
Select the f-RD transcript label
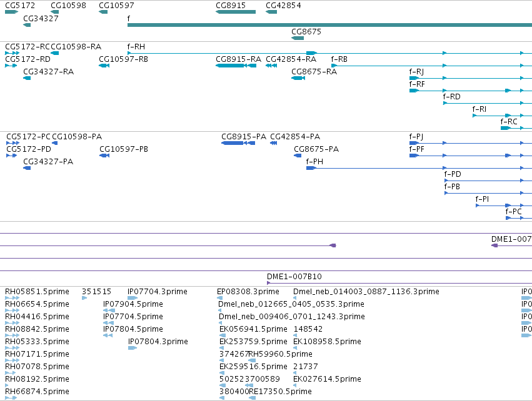pyautogui.click(x=451, y=97)
